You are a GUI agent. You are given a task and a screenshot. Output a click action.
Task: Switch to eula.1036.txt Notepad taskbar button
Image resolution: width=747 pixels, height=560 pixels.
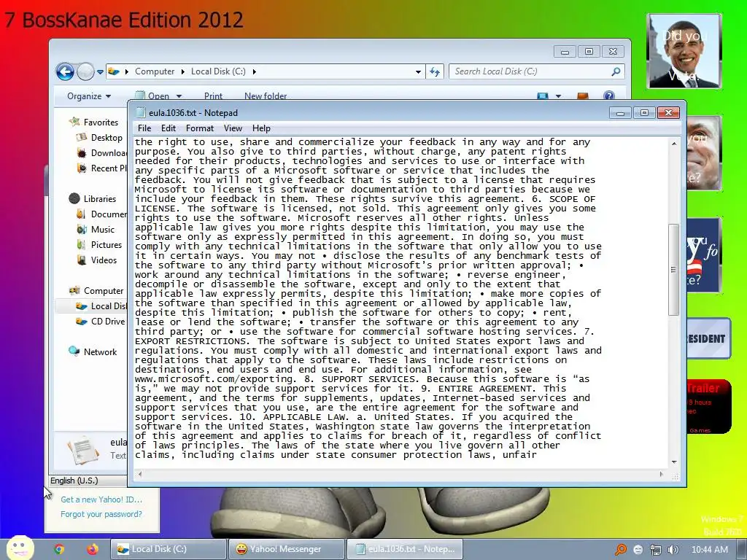(x=404, y=549)
